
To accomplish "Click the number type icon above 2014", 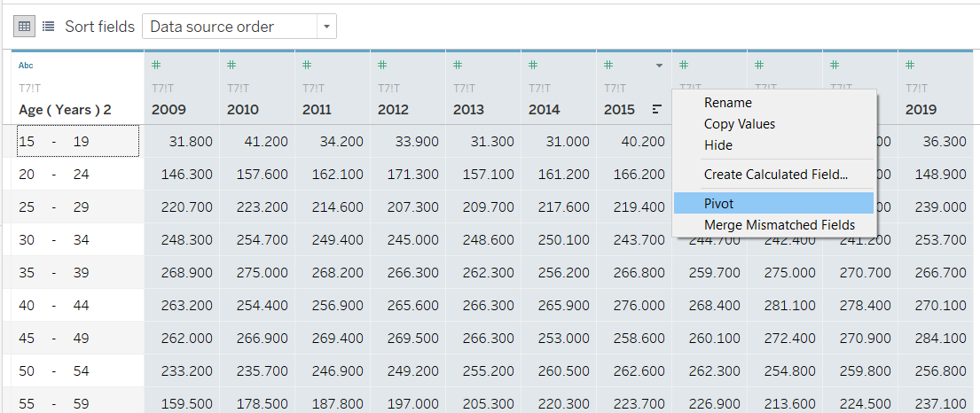I will coord(533,65).
